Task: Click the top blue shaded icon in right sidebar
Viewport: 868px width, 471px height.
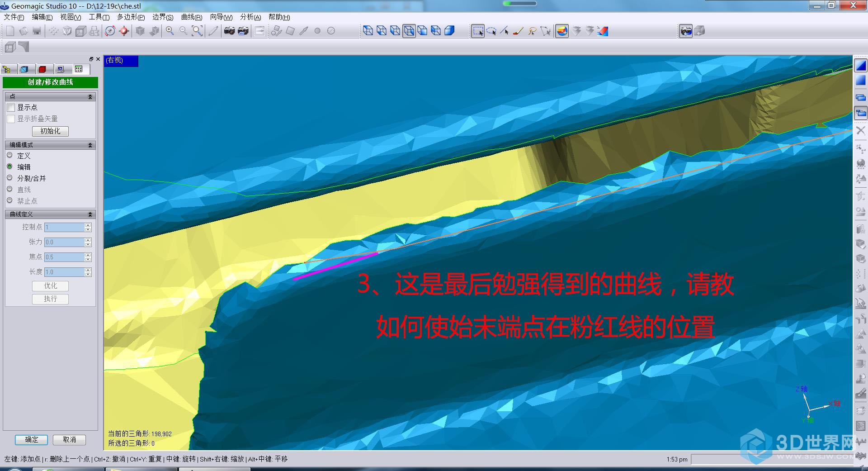Action: click(x=860, y=66)
